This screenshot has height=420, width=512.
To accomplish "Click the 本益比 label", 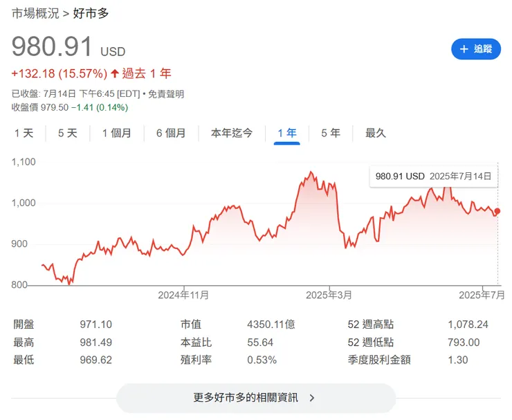I will (196, 343).
